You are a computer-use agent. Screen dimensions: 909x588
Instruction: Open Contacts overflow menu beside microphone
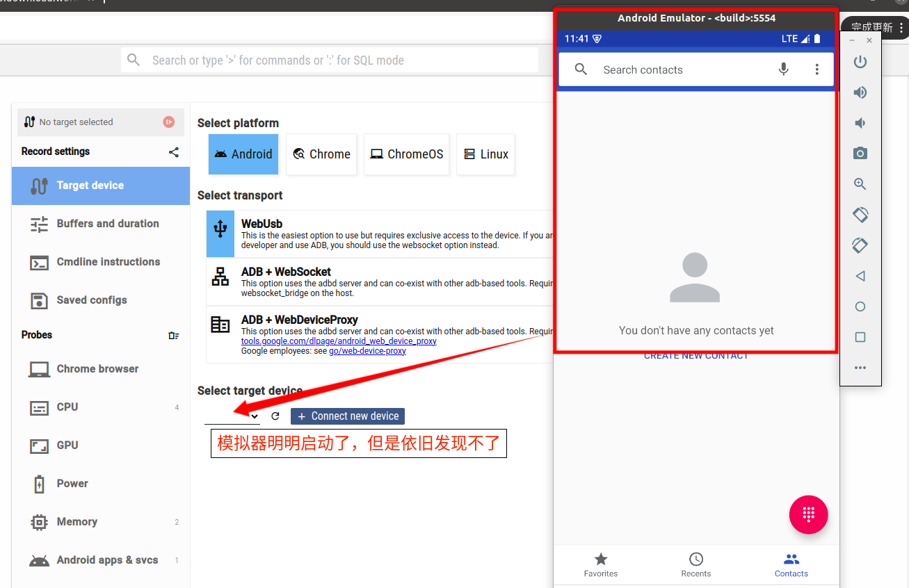[x=817, y=70]
